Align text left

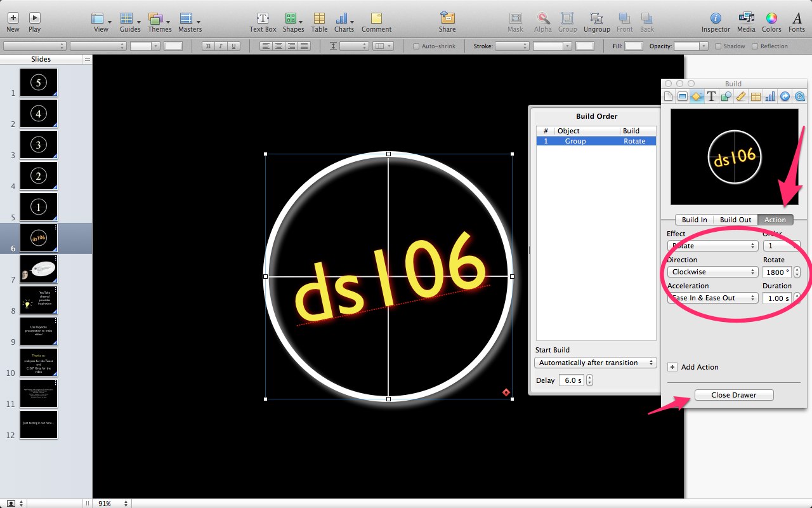(266, 46)
